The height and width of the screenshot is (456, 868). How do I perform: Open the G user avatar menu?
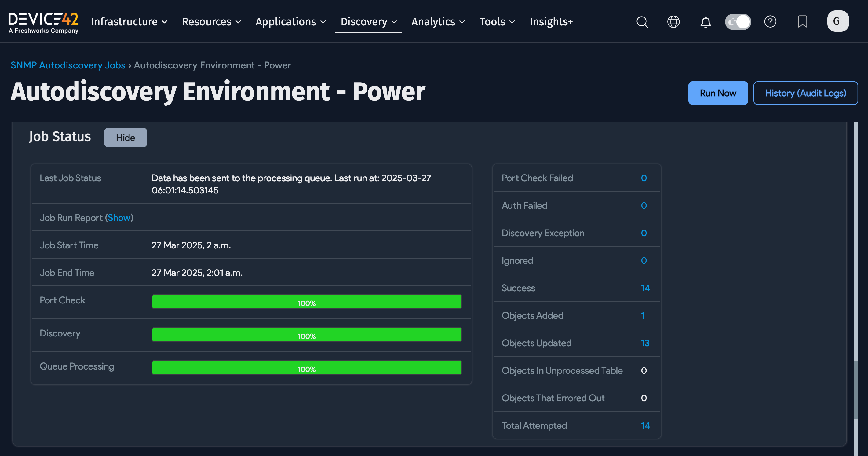pos(837,21)
